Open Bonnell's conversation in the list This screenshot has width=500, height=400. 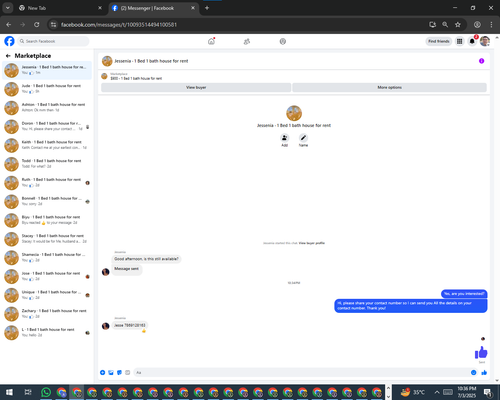click(x=47, y=201)
